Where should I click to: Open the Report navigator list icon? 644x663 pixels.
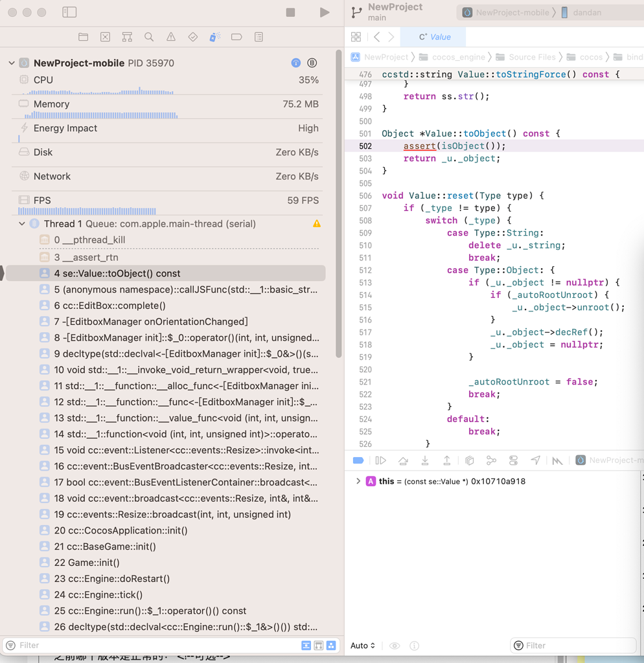[x=259, y=37]
